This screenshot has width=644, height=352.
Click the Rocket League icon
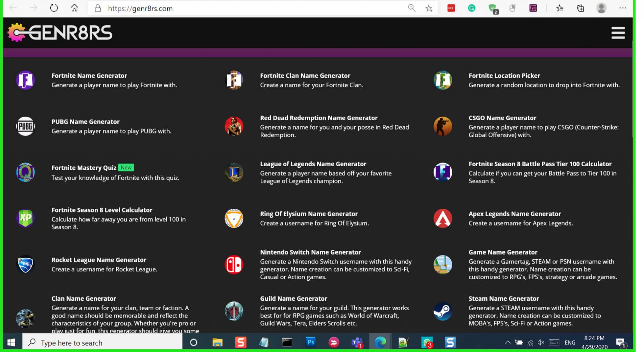tap(25, 265)
